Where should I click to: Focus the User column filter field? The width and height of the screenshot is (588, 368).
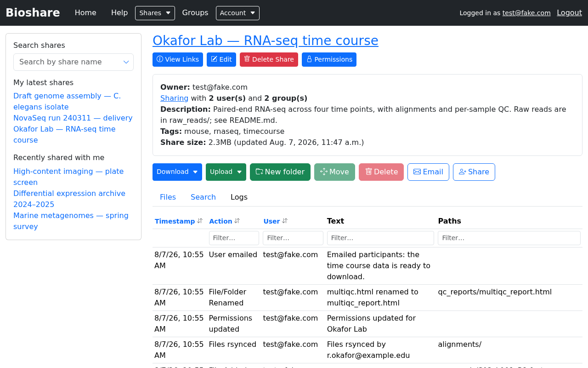[x=293, y=238]
